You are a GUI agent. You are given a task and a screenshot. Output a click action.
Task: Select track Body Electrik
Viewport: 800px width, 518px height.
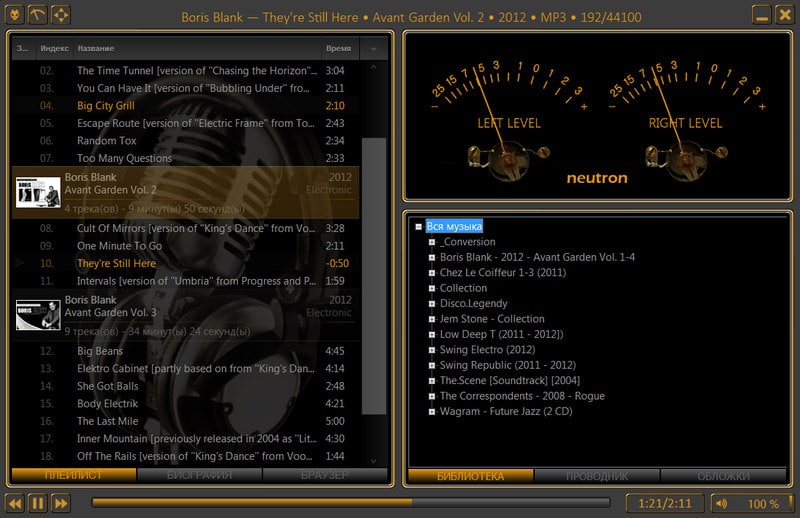click(x=186, y=404)
